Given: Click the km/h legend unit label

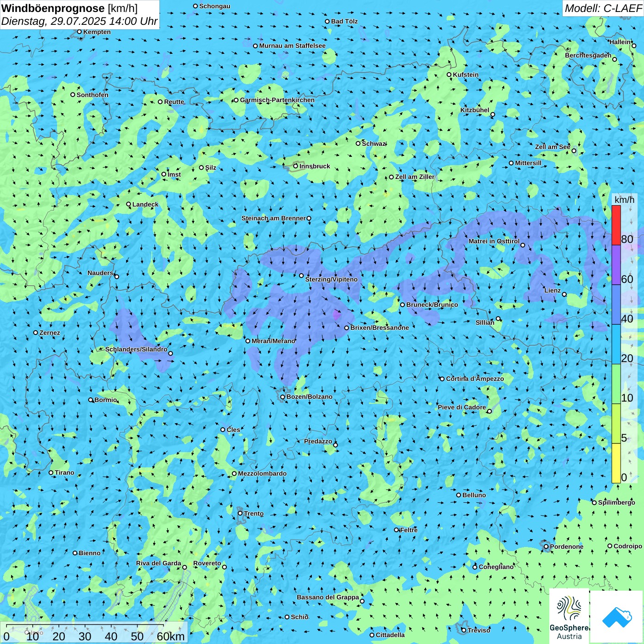Looking at the screenshot, I should click(624, 200).
